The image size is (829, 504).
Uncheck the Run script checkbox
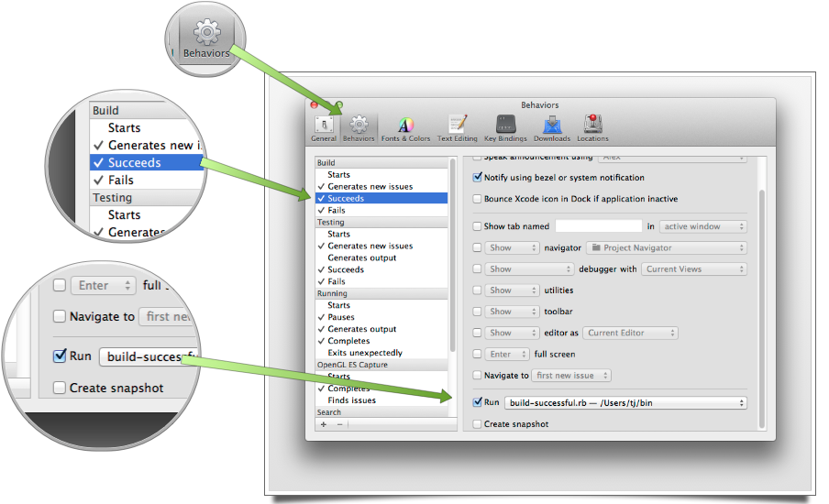coord(478,402)
